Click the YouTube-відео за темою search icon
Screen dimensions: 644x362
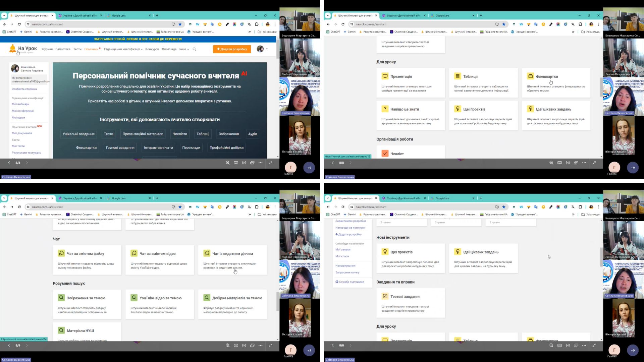[x=134, y=298]
